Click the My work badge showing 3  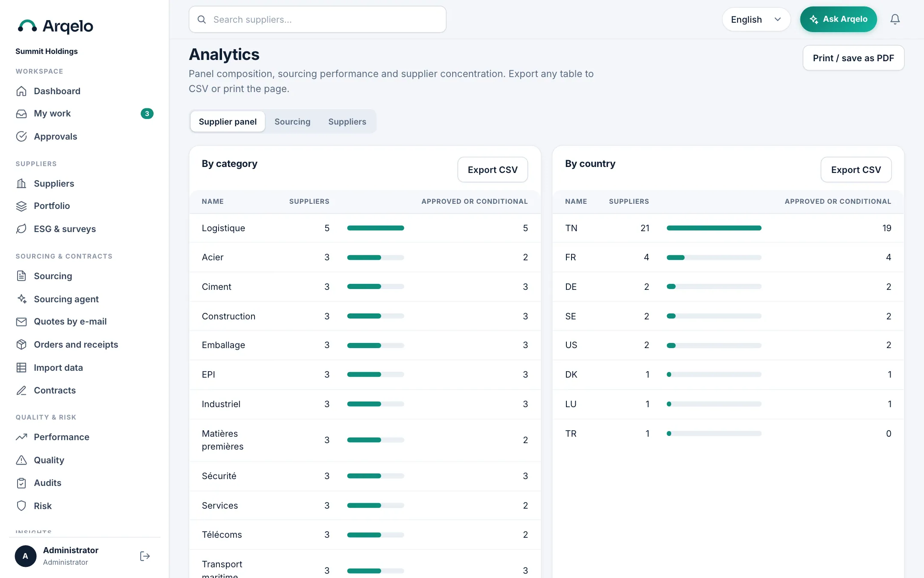[x=147, y=113]
